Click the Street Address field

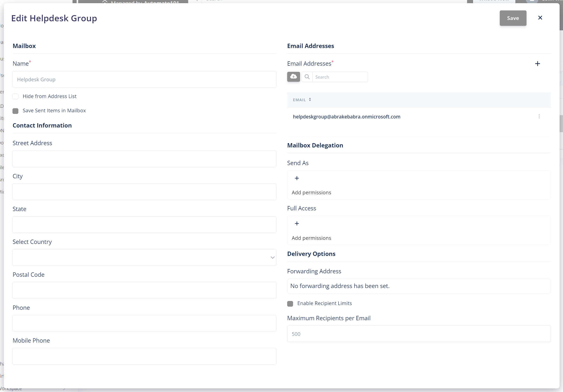click(x=144, y=159)
